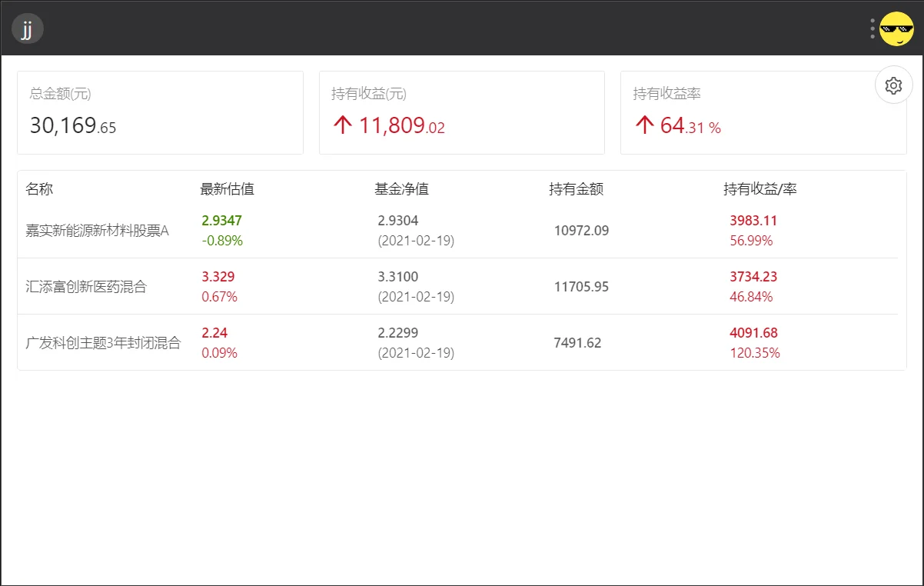Image resolution: width=924 pixels, height=586 pixels.
Task: Open the sunglasses emoji avatar menu
Action: (896, 29)
